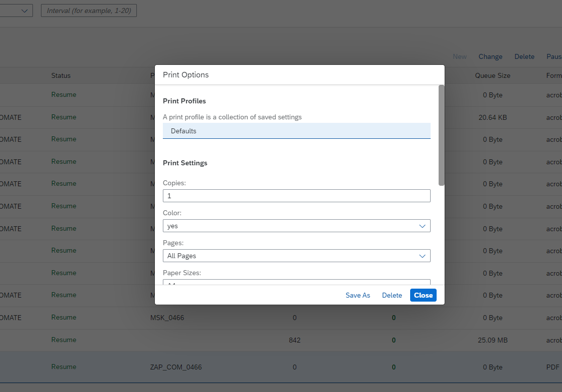Click the Print Settings heading
This screenshot has height=392, width=562.
coord(185,163)
